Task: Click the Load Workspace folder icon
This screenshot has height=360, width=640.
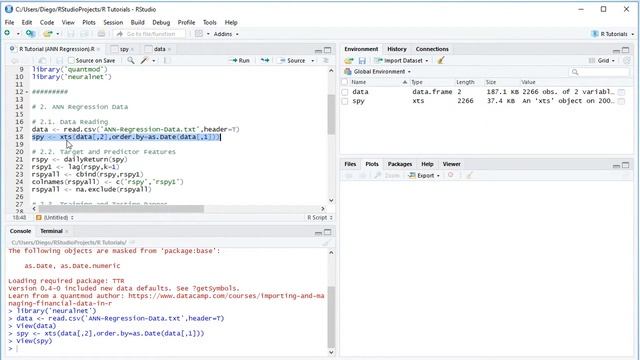Action: pos(349,60)
